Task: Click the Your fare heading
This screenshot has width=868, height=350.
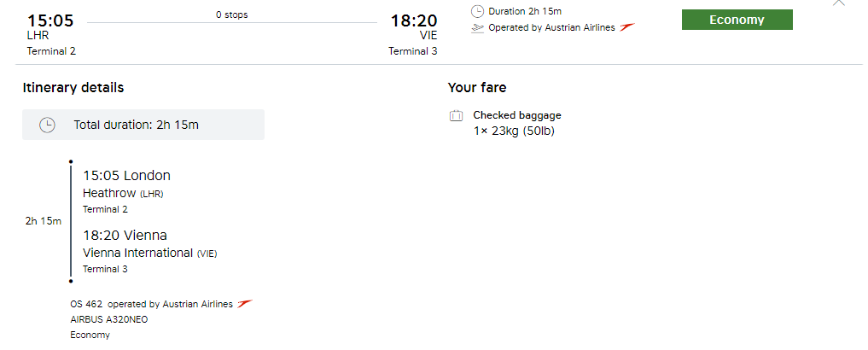Action: pyautogui.click(x=477, y=88)
